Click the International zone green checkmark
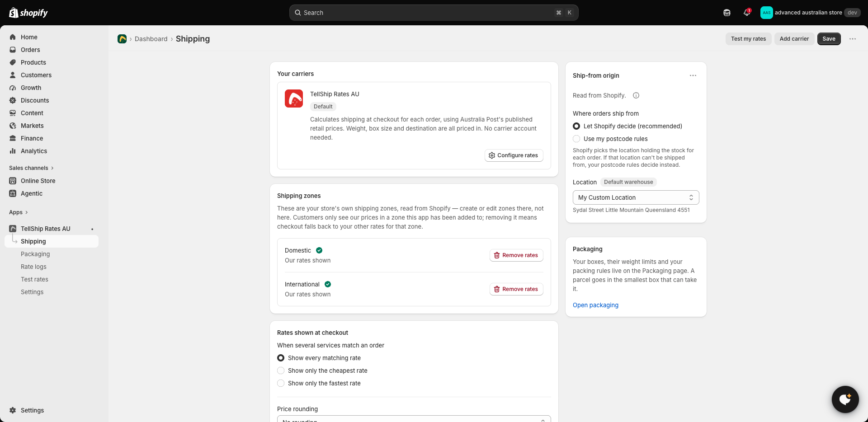Image resolution: width=868 pixels, height=422 pixels. pyautogui.click(x=328, y=284)
